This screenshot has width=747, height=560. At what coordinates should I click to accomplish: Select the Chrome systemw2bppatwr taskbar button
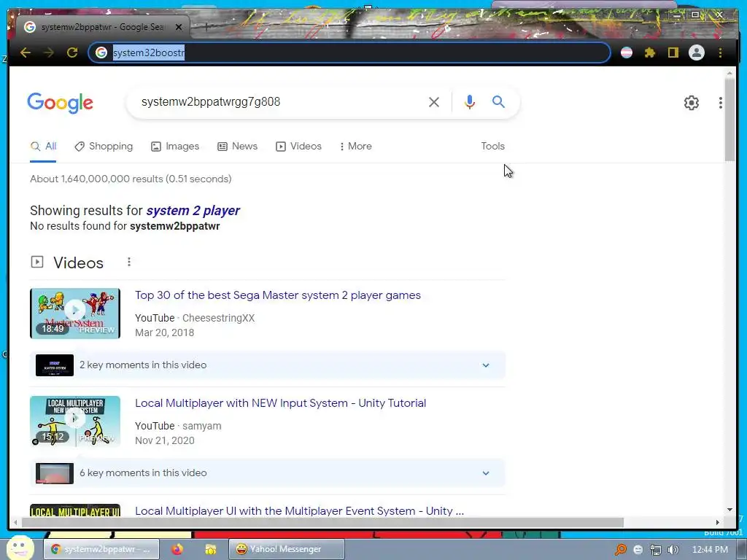(101, 549)
